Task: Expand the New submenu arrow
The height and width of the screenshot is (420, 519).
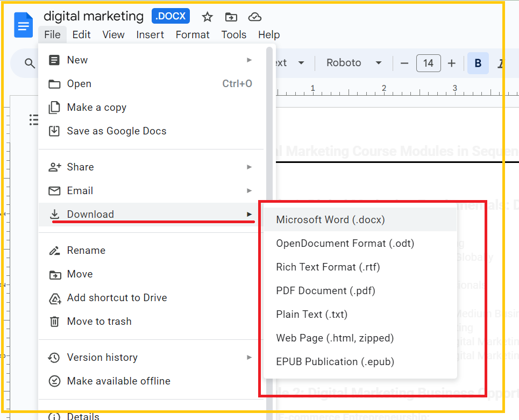Action: (249, 60)
